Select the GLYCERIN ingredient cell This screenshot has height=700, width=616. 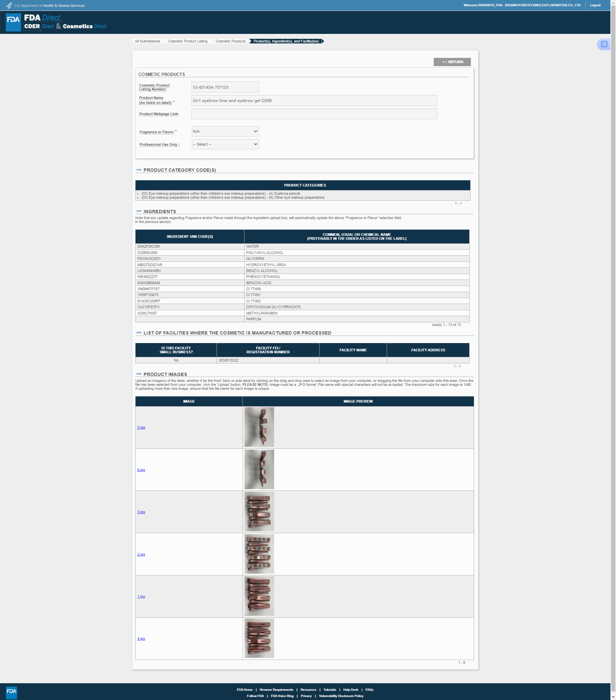tap(357, 259)
